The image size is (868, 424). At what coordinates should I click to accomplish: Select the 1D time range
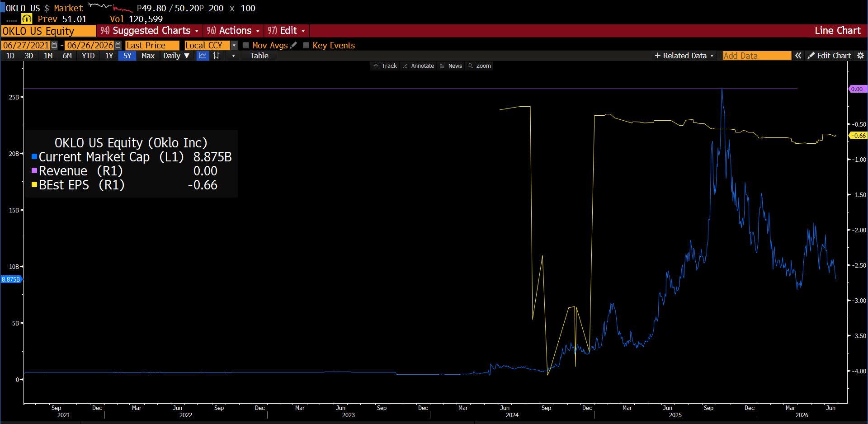(10, 56)
